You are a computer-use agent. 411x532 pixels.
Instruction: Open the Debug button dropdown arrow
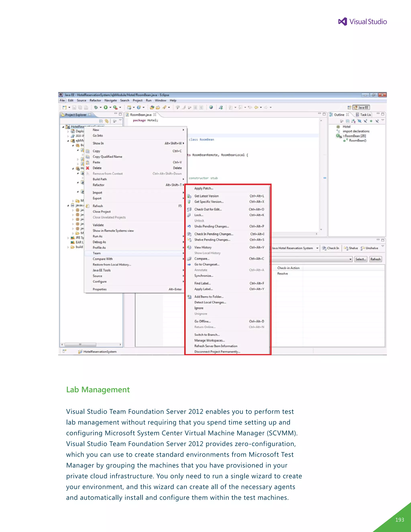pyautogui.click(x=100, y=107)
